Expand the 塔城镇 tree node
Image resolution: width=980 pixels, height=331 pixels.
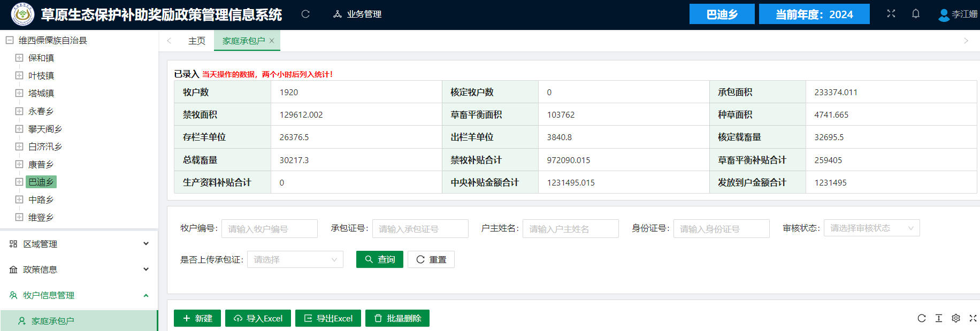click(x=19, y=93)
